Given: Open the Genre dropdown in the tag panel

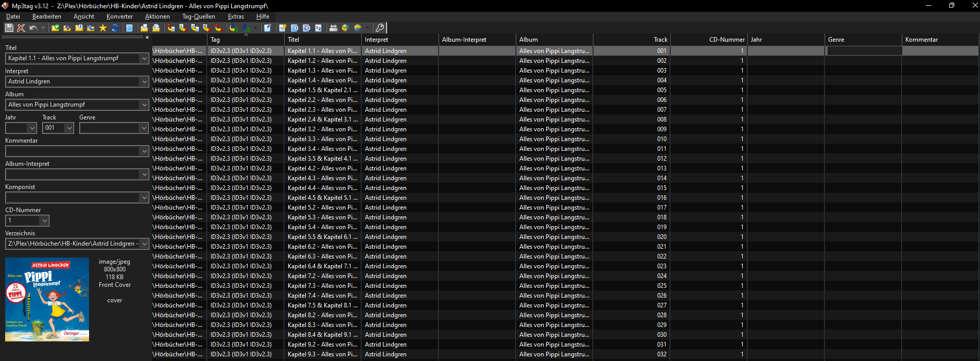Looking at the screenshot, I should click(144, 128).
